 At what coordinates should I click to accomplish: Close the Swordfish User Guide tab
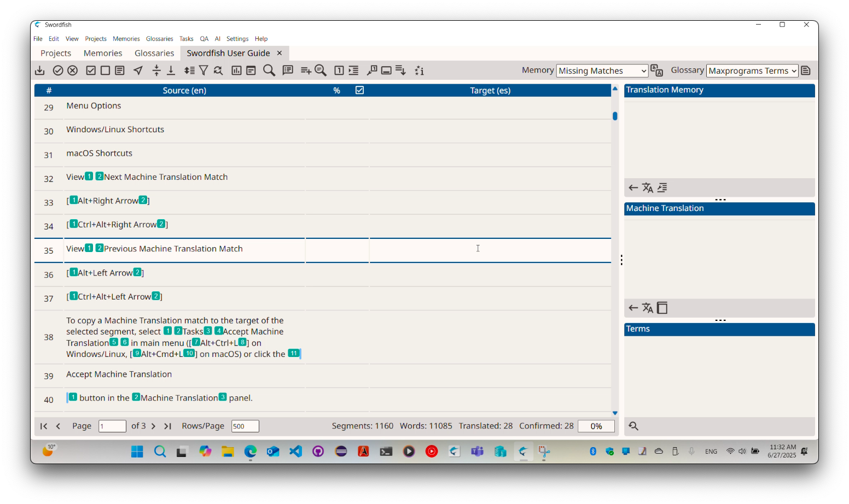coord(280,53)
